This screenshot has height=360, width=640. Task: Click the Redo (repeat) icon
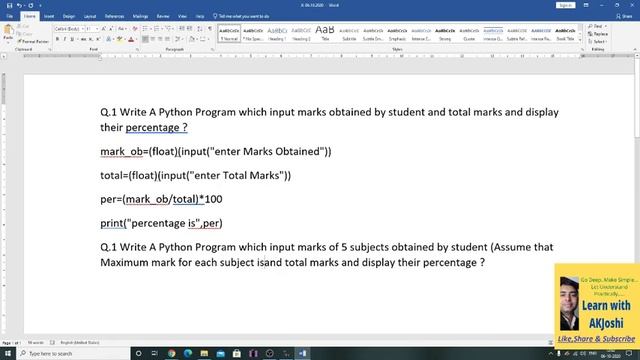pyautogui.click(x=31, y=5)
